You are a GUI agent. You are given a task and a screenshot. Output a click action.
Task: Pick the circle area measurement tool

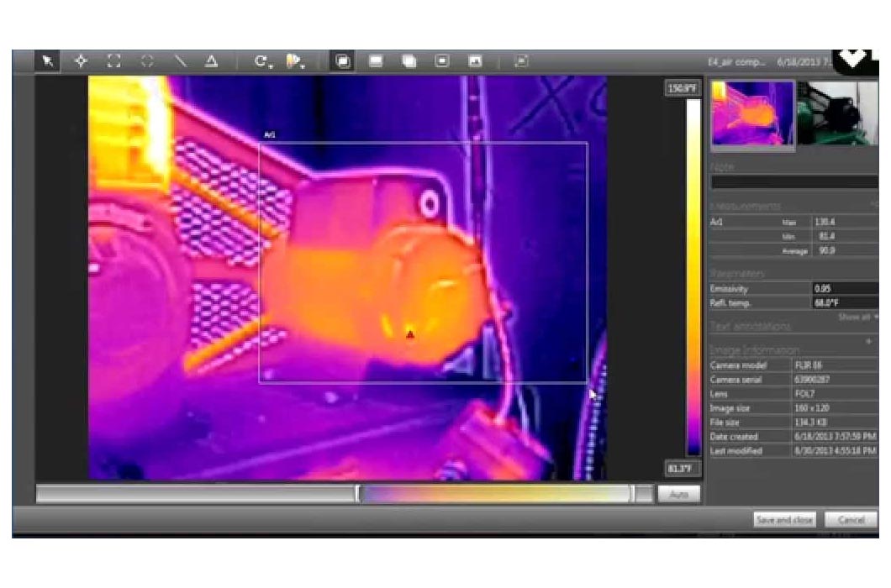click(147, 61)
